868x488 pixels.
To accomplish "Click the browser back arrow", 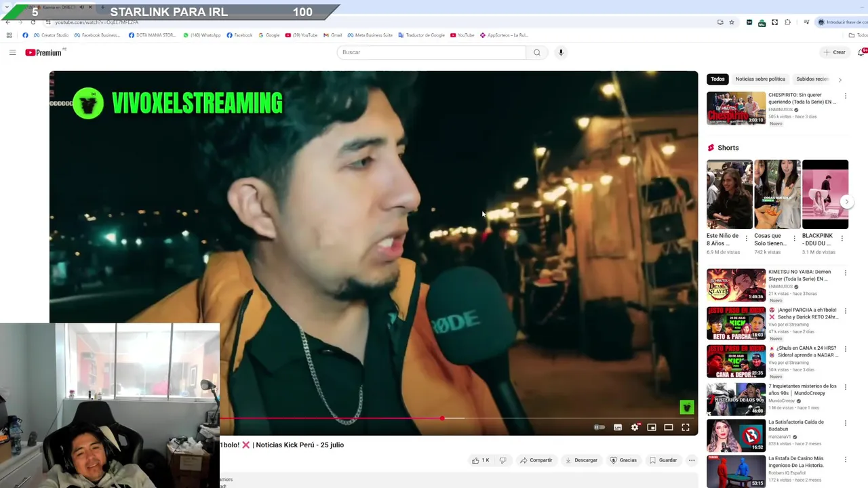I will coord(7,22).
